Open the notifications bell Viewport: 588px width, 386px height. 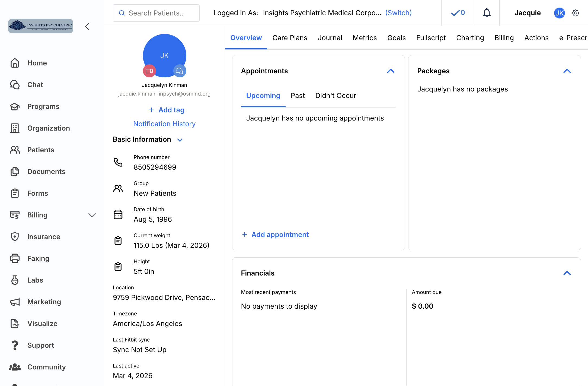tap(487, 13)
